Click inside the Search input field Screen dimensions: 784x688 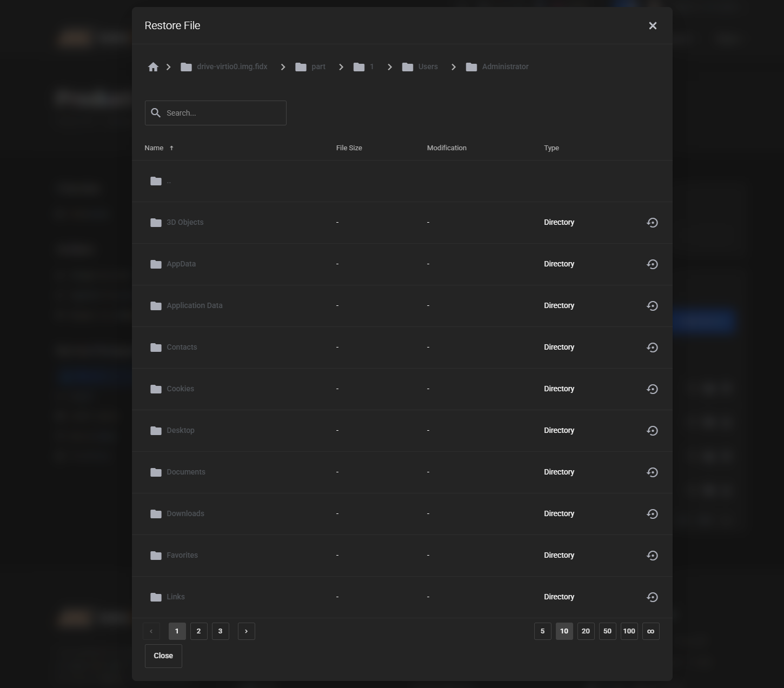(x=222, y=112)
